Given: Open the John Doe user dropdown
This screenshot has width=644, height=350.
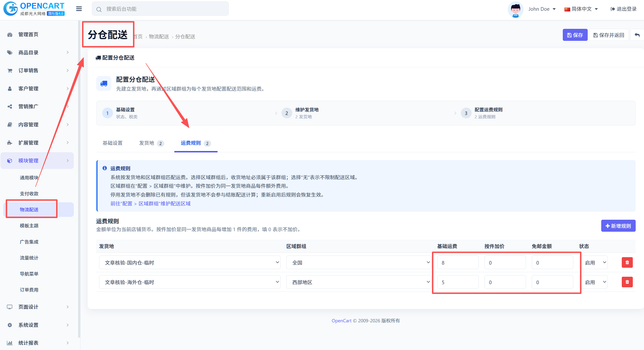Looking at the screenshot, I should [x=542, y=9].
